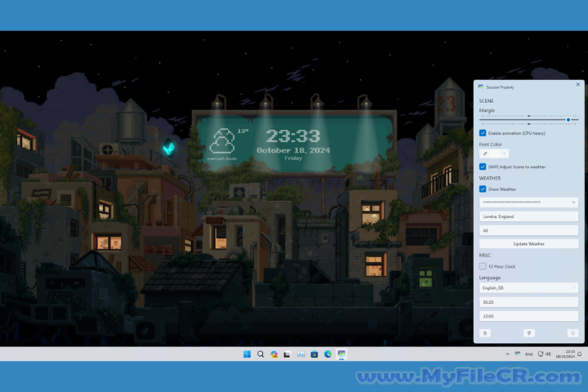Viewport: 588px width, 392px height.
Task: Click the Sucrose icon in system tray
Action: [518, 354]
